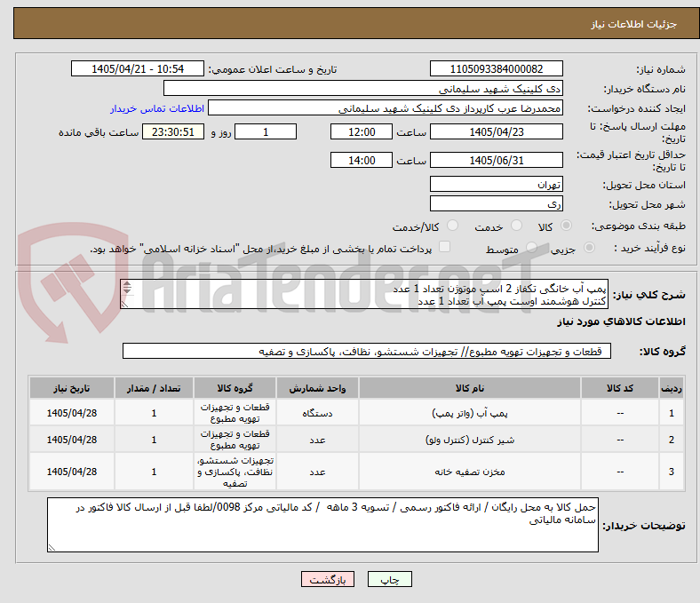This screenshot has height=603, width=700.
Task: Click the تاریخ نیاز column header
Action: point(72,388)
